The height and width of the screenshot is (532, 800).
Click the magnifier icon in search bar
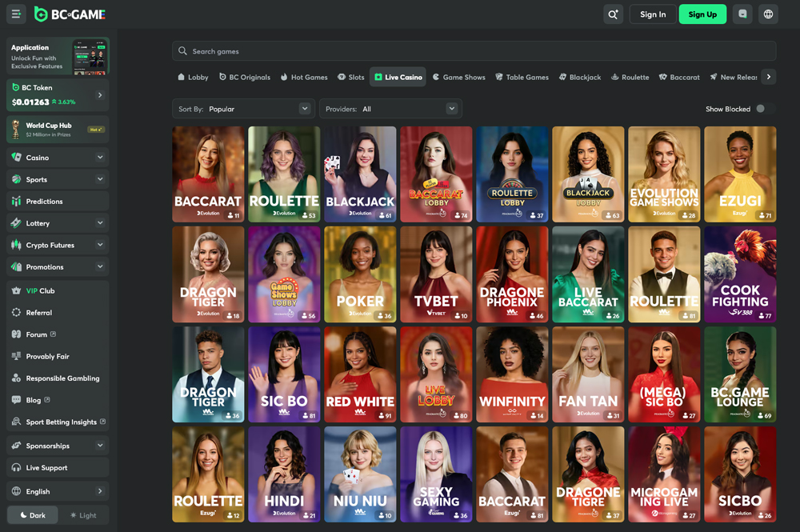[182, 51]
